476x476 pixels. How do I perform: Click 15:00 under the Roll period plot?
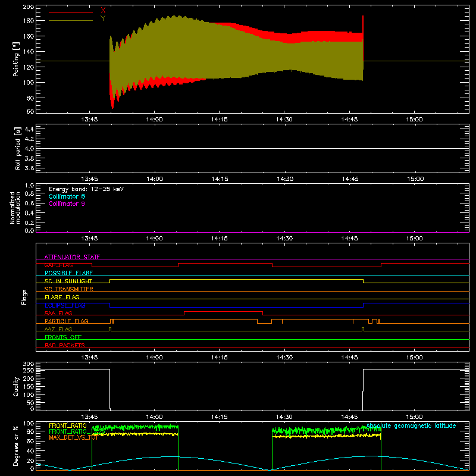[x=415, y=179]
